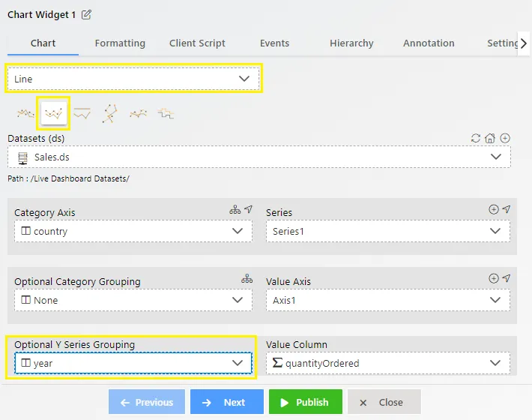Open the Hierarchy tab
This screenshot has height=420, width=532.
(351, 43)
